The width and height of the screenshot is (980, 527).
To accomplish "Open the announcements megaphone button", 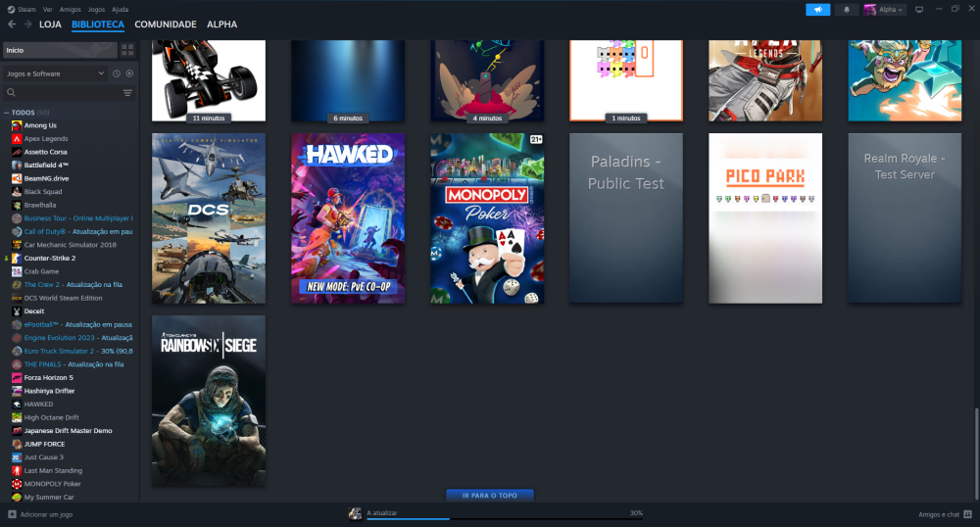I will [x=817, y=9].
